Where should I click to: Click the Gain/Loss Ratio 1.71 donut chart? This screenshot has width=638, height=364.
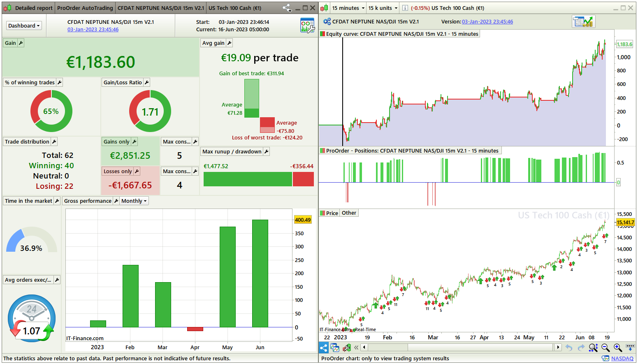click(x=150, y=111)
